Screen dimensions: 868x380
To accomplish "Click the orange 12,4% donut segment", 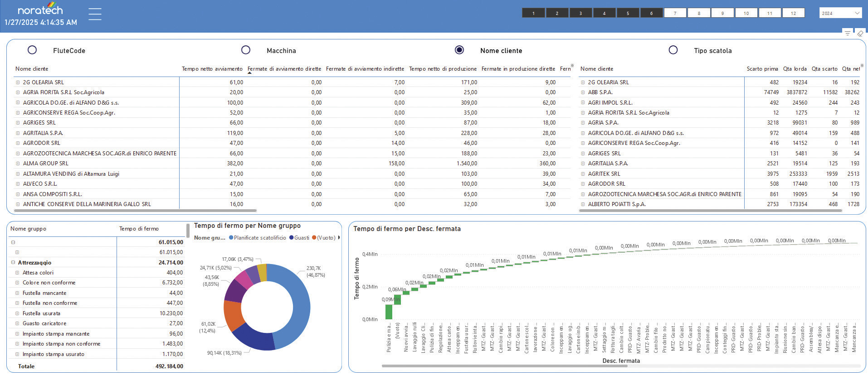I will click(x=233, y=315).
